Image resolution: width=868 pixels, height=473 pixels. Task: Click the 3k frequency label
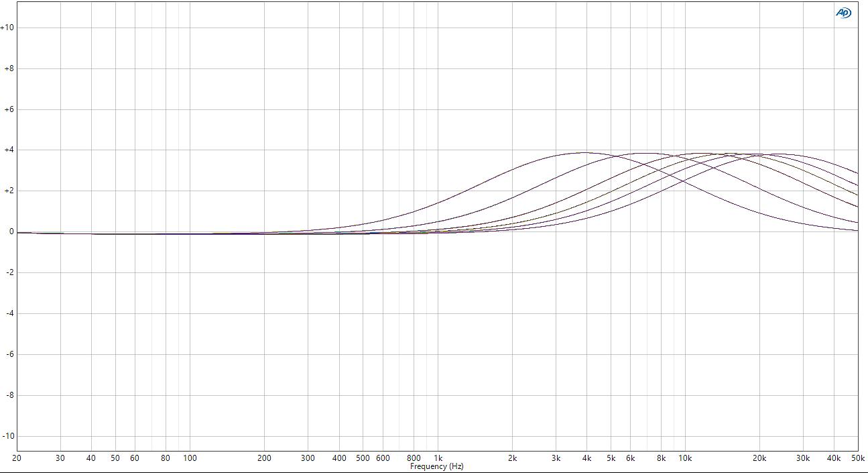pyautogui.click(x=556, y=458)
